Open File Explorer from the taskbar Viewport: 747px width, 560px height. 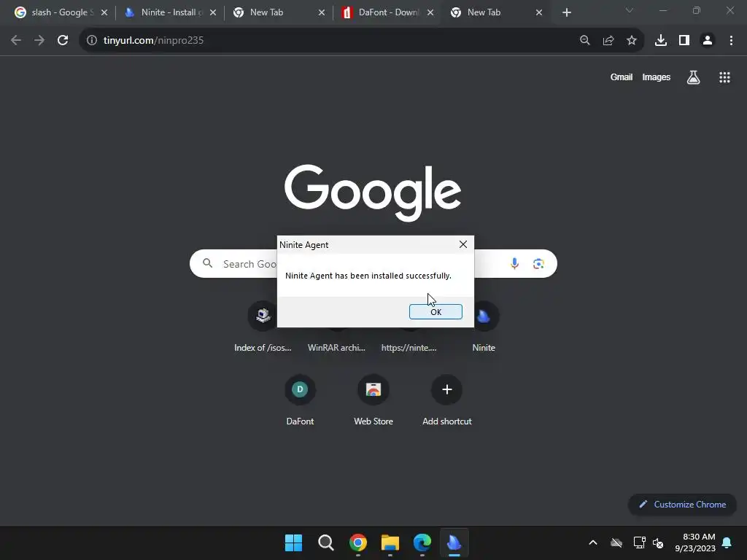click(390, 542)
